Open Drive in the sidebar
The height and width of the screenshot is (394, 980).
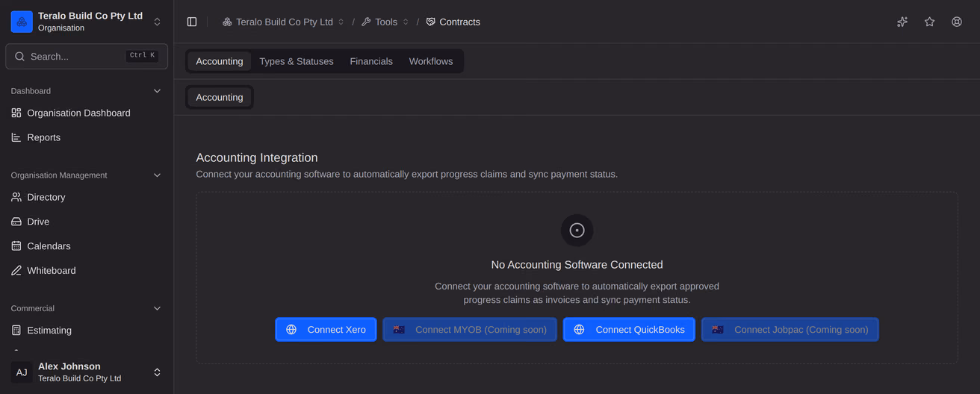[x=86, y=222]
